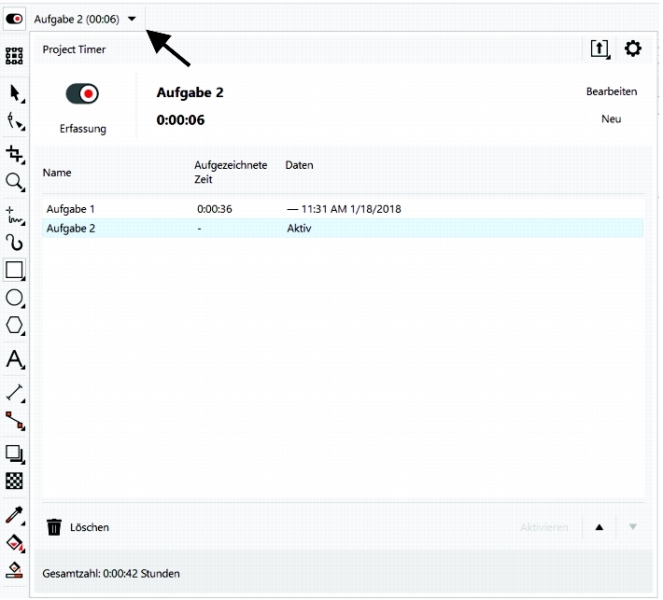663x600 pixels.
Task: Select the Crop tool
Action: pos(14,153)
